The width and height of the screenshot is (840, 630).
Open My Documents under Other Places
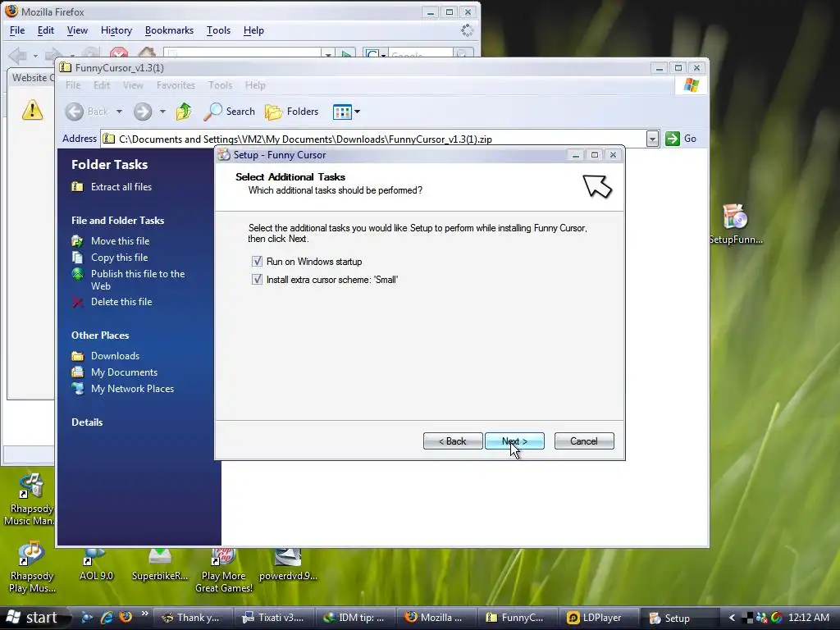click(124, 372)
